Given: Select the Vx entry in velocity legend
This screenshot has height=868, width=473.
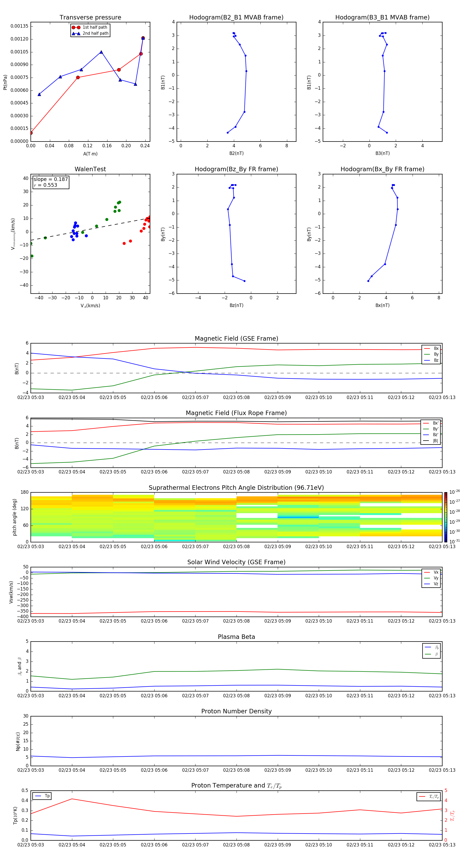Looking at the screenshot, I should (x=431, y=572).
